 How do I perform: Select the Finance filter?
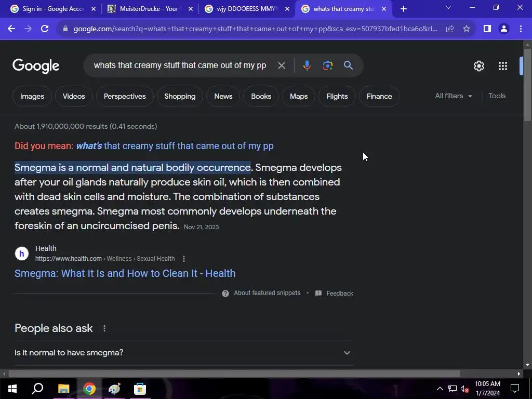(x=379, y=96)
